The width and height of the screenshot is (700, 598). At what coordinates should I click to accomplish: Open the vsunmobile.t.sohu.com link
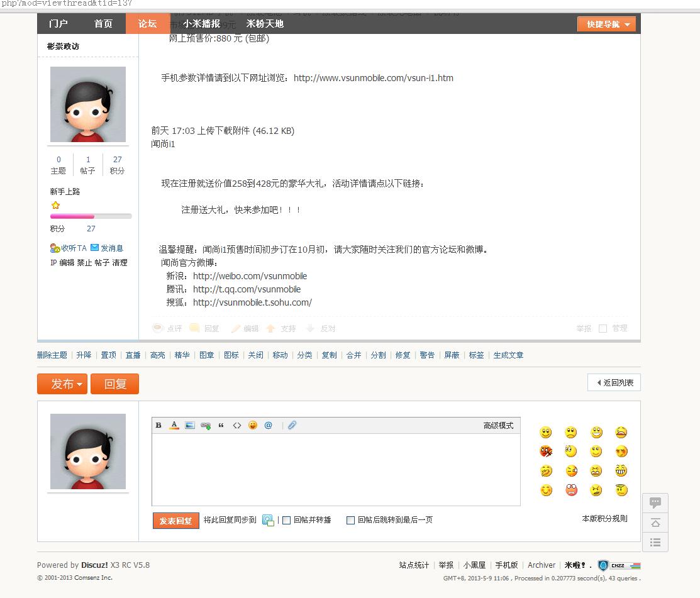tap(253, 302)
